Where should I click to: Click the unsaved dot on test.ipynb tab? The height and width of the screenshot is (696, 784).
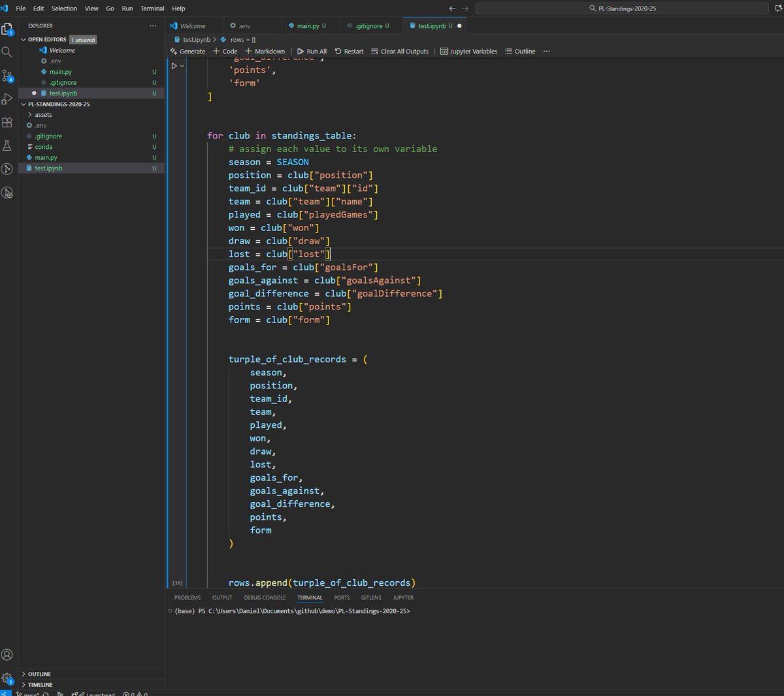click(459, 26)
